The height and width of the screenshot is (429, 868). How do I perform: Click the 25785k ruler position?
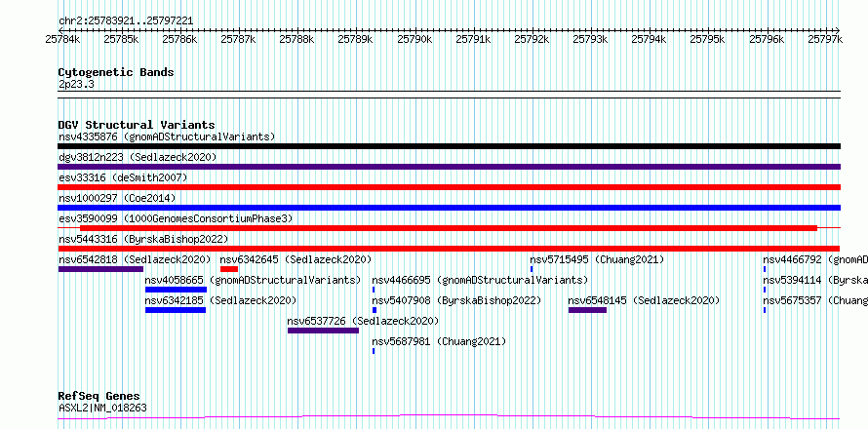(121, 39)
